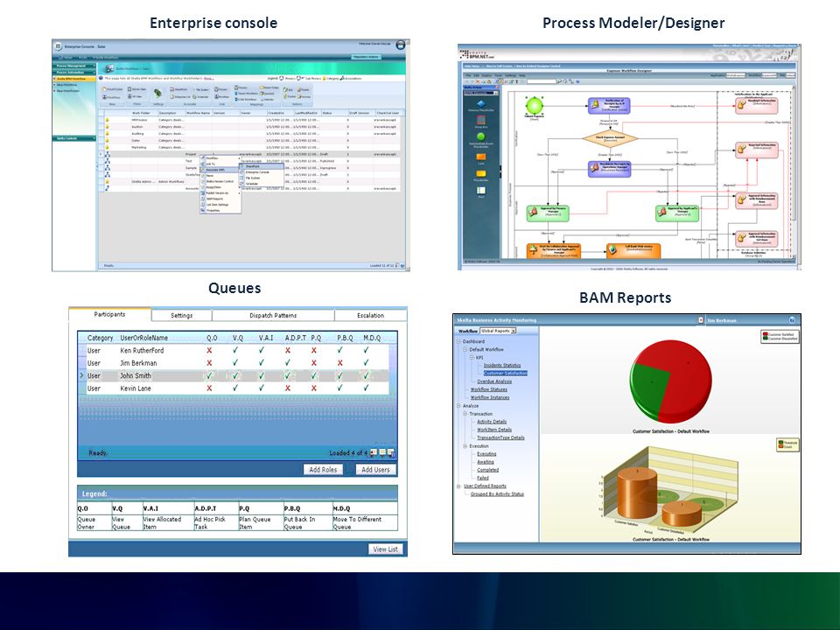Collapse the Transaction tree node
This screenshot has height=630, width=840.
(x=465, y=414)
